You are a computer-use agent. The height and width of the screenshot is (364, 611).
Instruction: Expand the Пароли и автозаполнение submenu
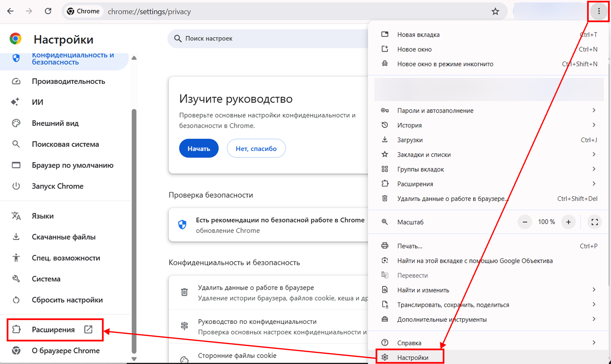[x=594, y=110]
